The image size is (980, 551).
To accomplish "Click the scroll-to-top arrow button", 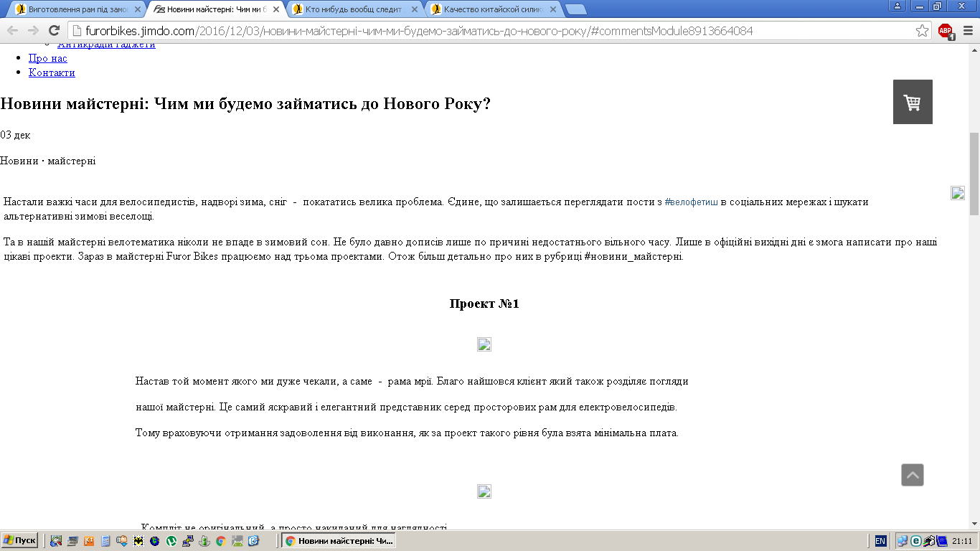I will [912, 475].
